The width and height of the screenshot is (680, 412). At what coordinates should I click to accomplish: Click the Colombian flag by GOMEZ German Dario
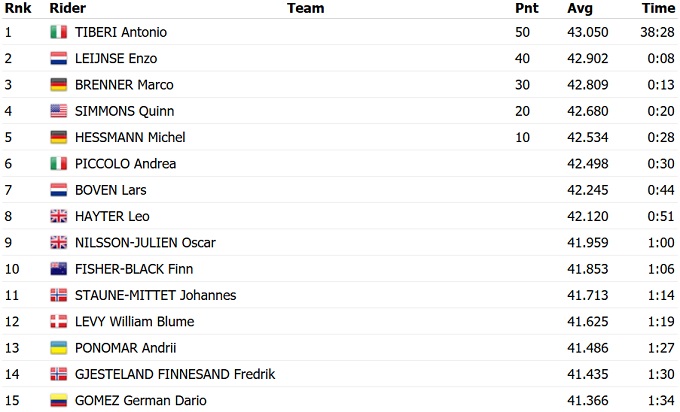58,400
